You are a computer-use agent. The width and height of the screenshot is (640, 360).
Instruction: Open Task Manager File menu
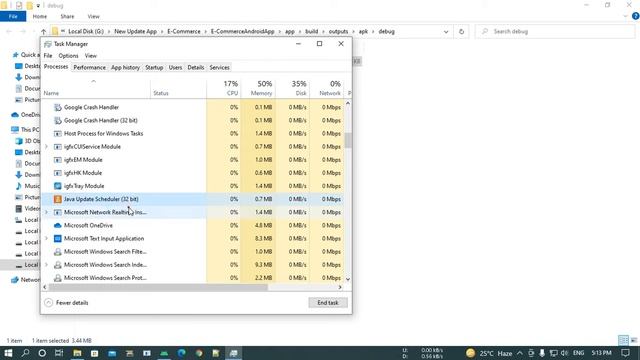48,56
